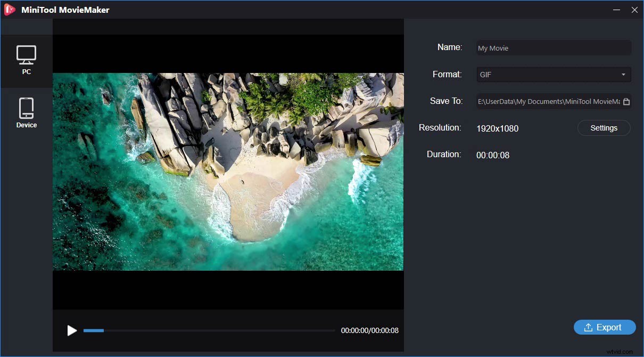Click the Save To path field
The width and height of the screenshot is (644, 357).
click(548, 101)
